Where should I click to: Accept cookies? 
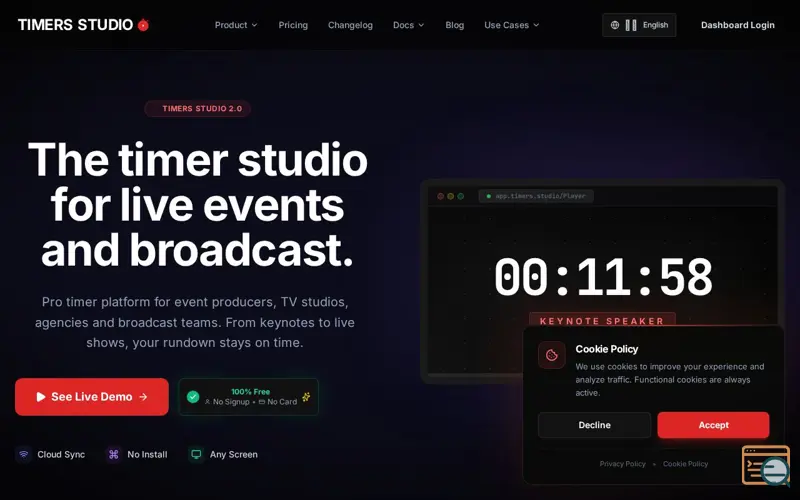(713, 425)
